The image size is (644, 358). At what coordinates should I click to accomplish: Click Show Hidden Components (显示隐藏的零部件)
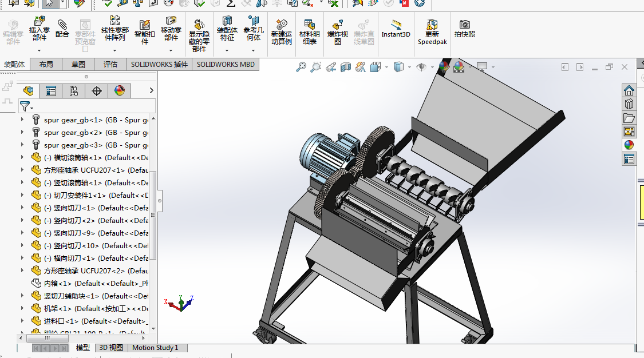(199, 35)
